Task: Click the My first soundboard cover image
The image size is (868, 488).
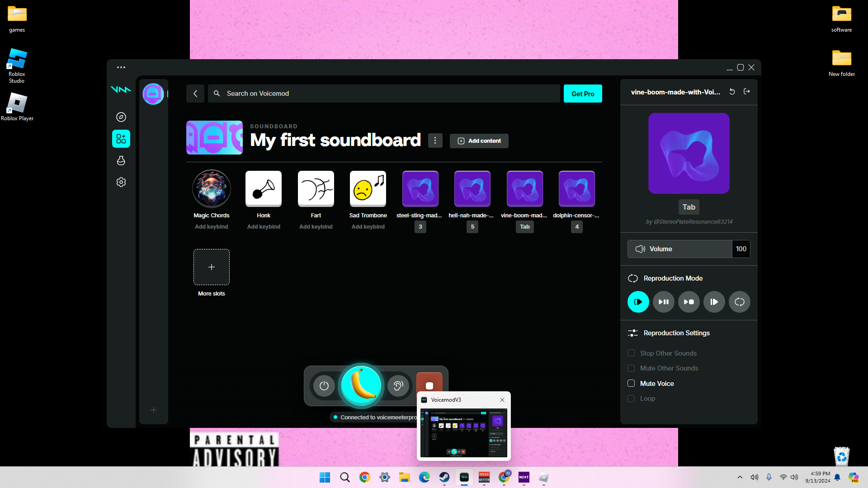Action: [214, 137]
